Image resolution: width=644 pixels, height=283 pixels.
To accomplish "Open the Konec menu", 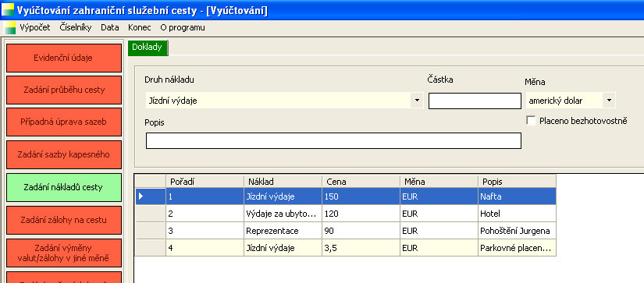I will click(x=140, y=27).
